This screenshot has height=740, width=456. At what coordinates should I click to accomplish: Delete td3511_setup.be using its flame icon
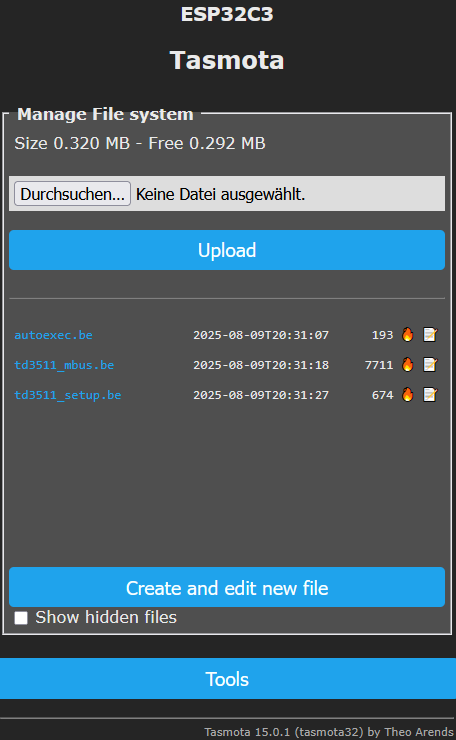(x=407, y=395)
